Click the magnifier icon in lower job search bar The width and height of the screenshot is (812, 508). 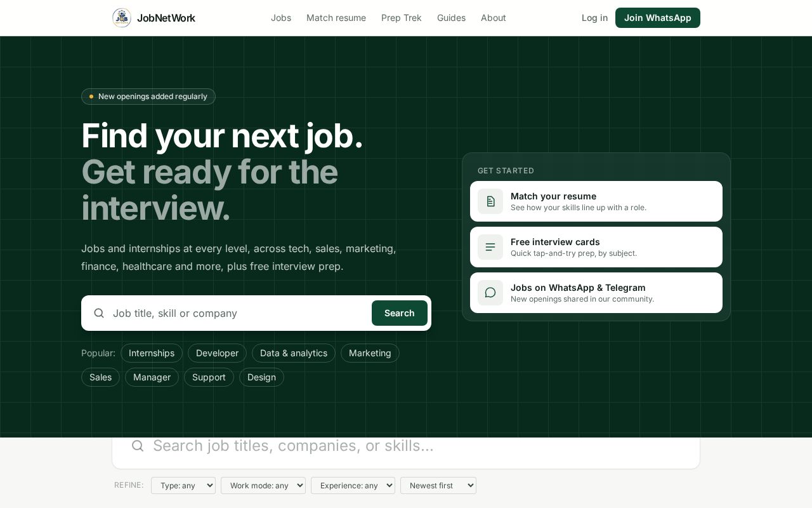(138, 446)
